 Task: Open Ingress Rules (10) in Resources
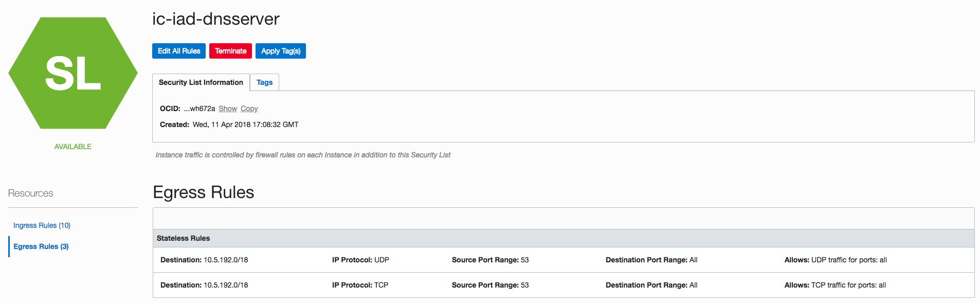click(x=42, y=225)
